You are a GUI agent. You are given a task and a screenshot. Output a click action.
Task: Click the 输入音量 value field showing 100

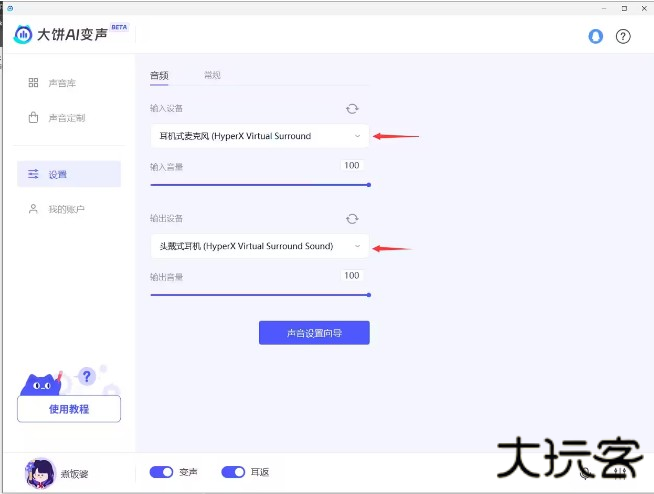(x=352, y=165)
